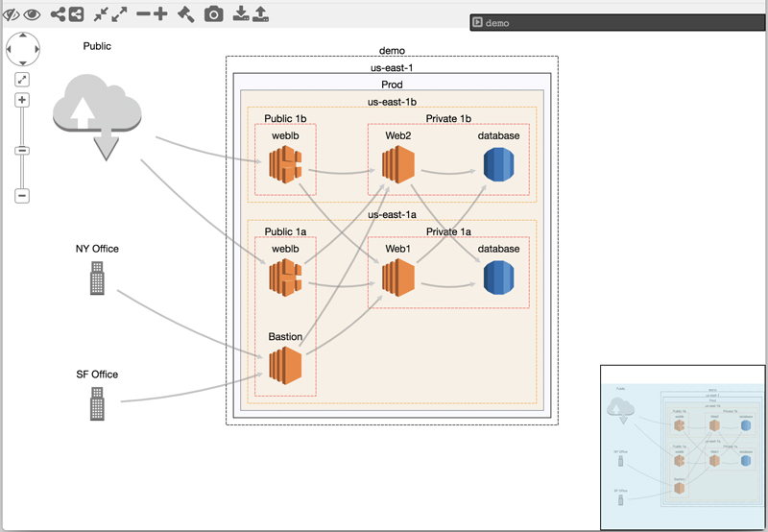The width and height of the screenshot is (768, 532).
Task: Click the download tray icon
Action: [241, 13]
